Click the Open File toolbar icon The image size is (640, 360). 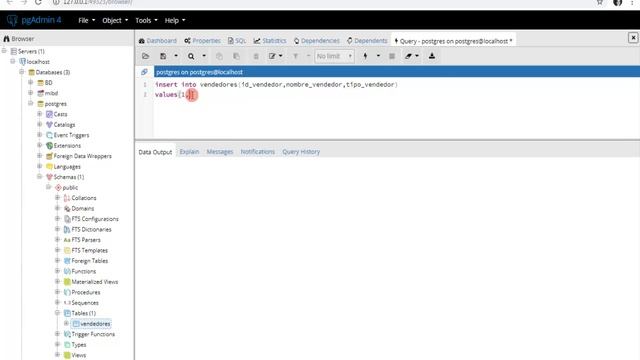pos(145,56)
